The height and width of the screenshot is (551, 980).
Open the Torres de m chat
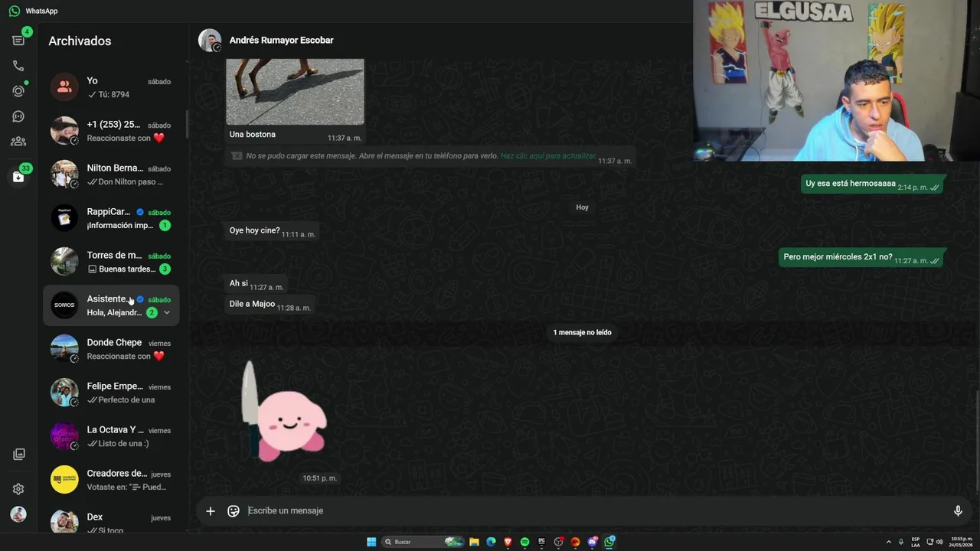click(111, 262)
